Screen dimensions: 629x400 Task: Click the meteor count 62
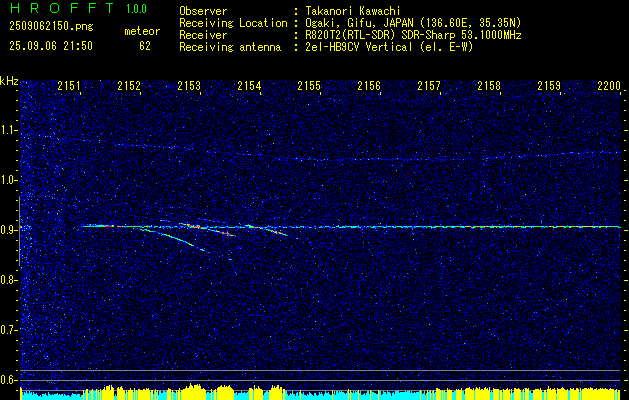145,46
